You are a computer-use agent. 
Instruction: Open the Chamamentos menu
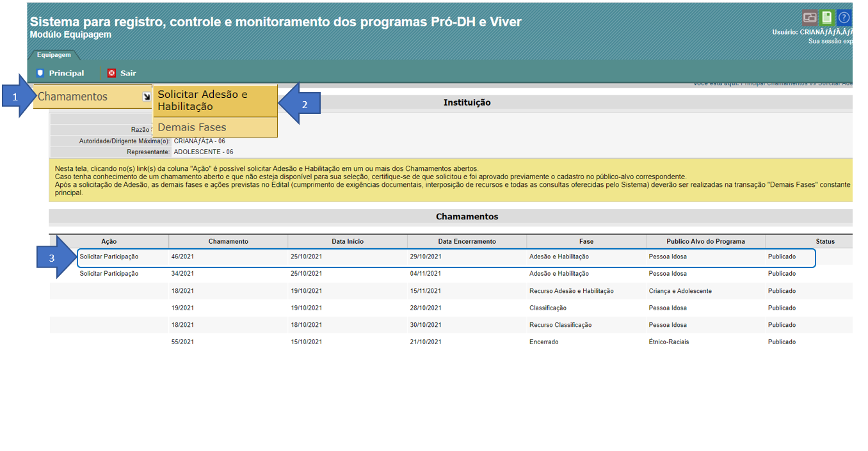73,97
